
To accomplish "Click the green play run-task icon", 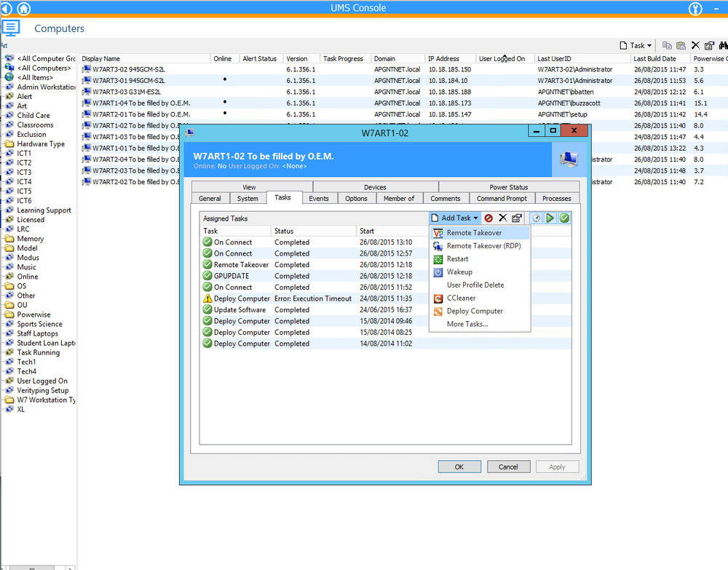I will 550,218.
